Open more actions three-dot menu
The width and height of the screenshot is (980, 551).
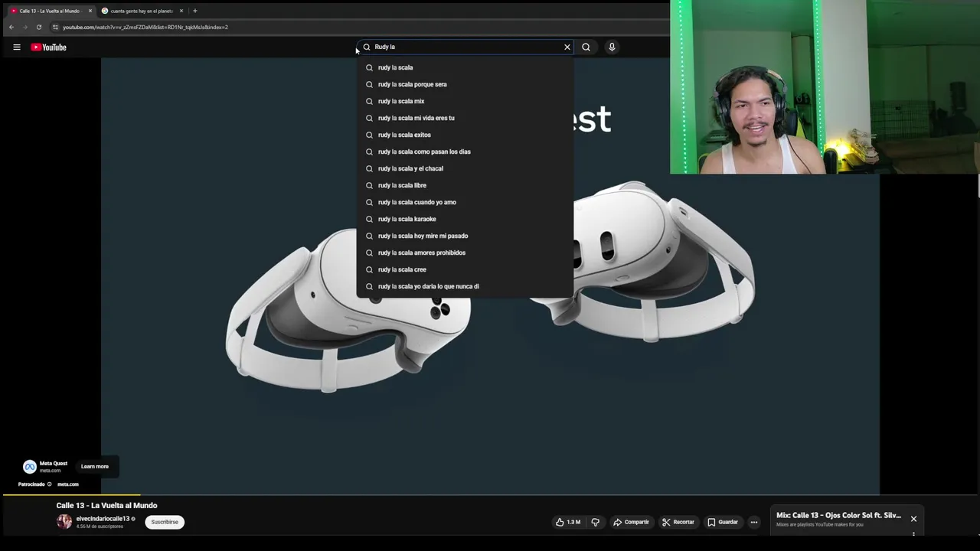pos(754,522)
